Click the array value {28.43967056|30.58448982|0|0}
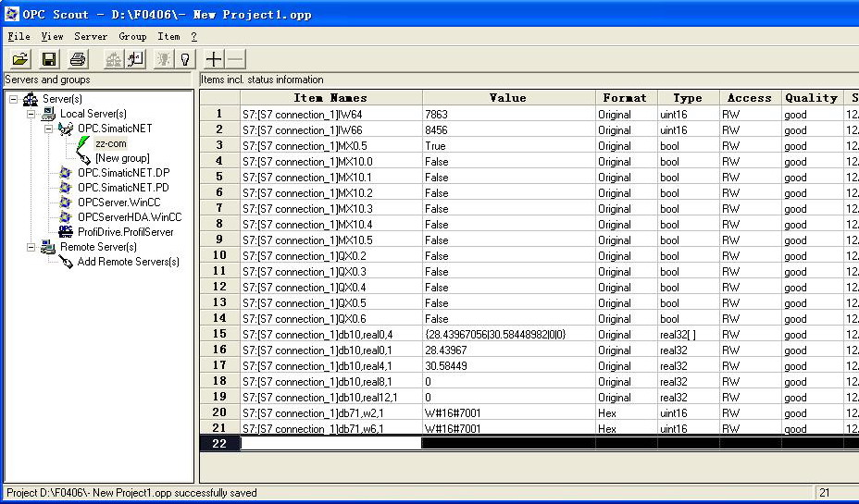 (495, 335)
